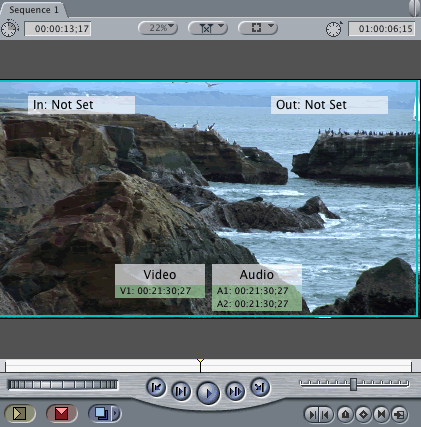Click the Match Frame button
421x427 pixels.
pos(399,415)
